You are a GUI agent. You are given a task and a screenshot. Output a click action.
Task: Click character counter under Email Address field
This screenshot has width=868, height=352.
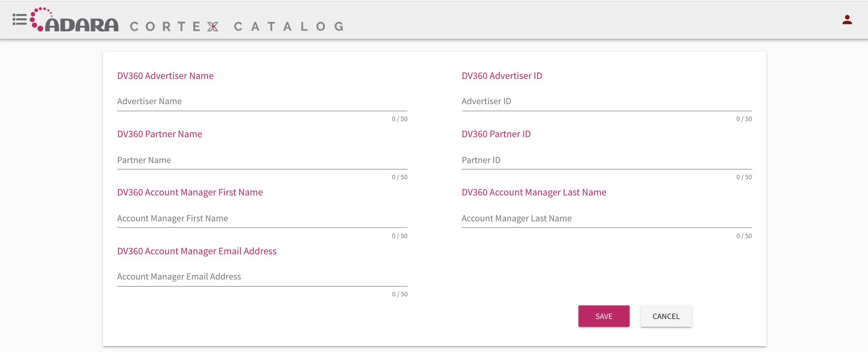(x=400, y=294)
